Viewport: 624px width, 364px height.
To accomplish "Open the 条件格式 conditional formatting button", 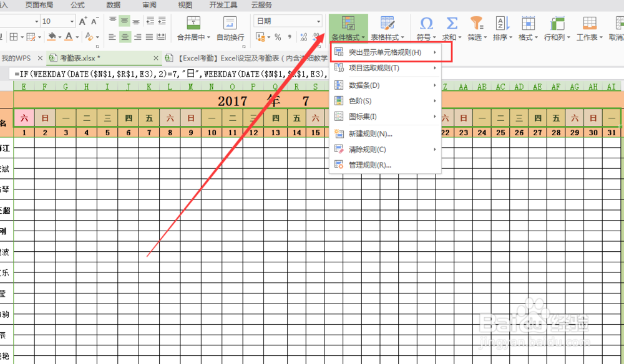I will coord(348,28).
